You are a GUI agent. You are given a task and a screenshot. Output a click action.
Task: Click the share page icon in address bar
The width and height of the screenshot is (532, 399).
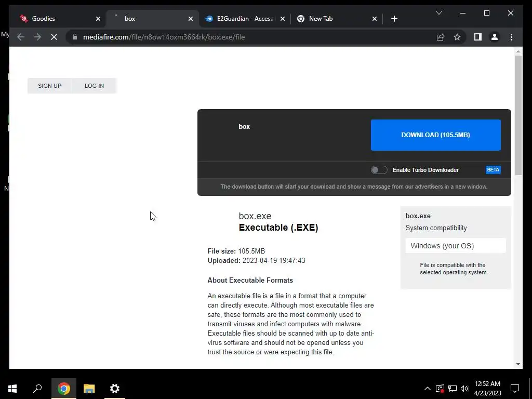coord(441,37)
